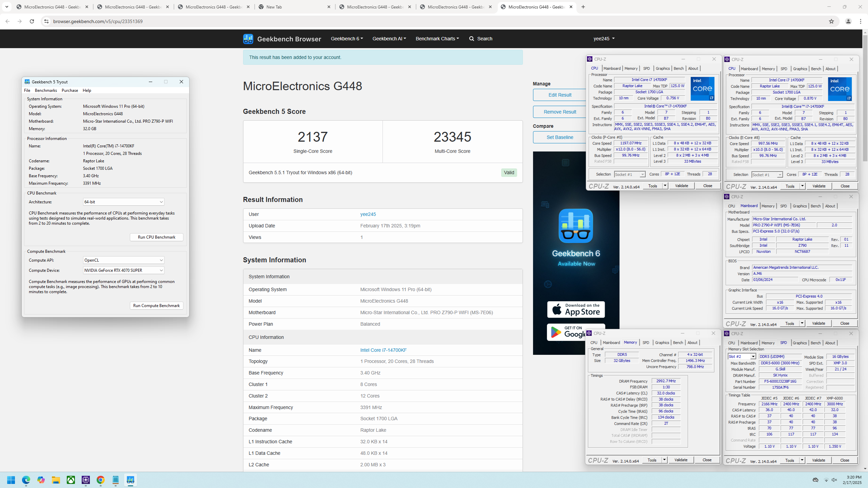Close the New Tab browser tab

(329, 7)
